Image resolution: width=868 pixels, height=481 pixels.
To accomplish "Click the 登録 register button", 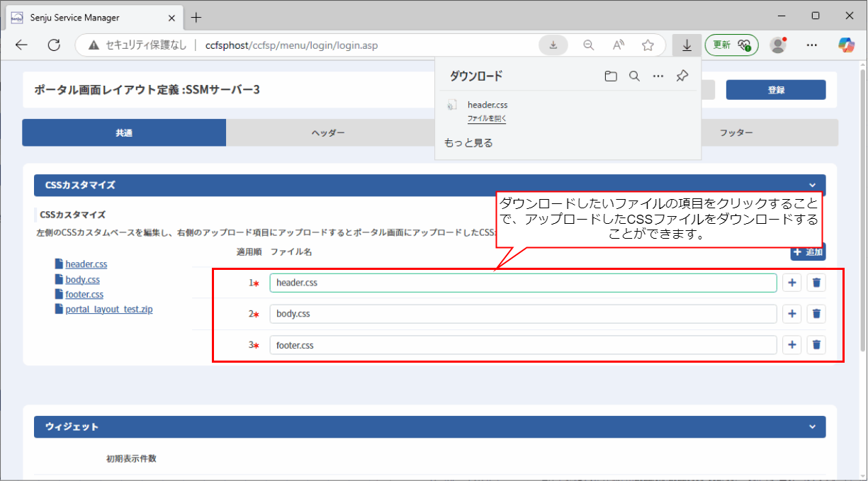I will point(776,90).
